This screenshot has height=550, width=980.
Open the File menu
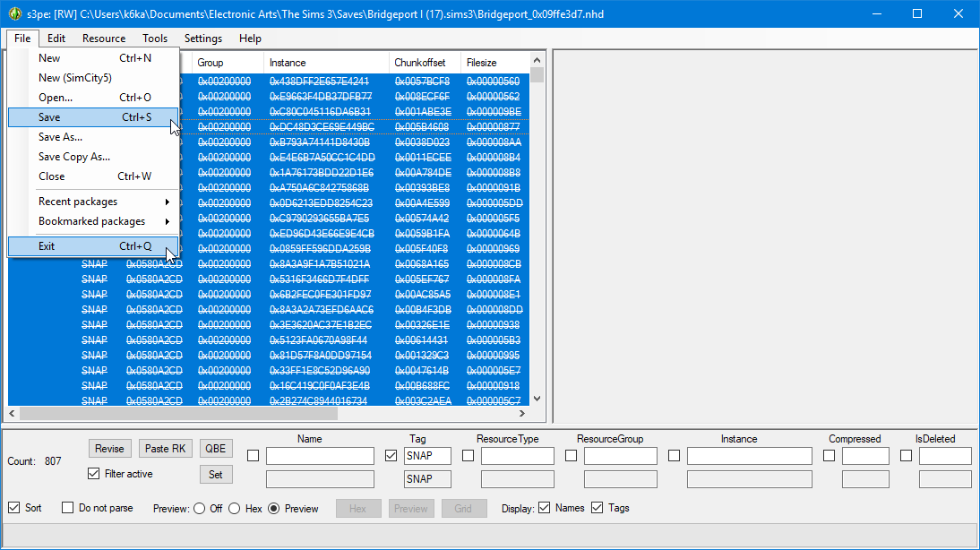point(22,39)
